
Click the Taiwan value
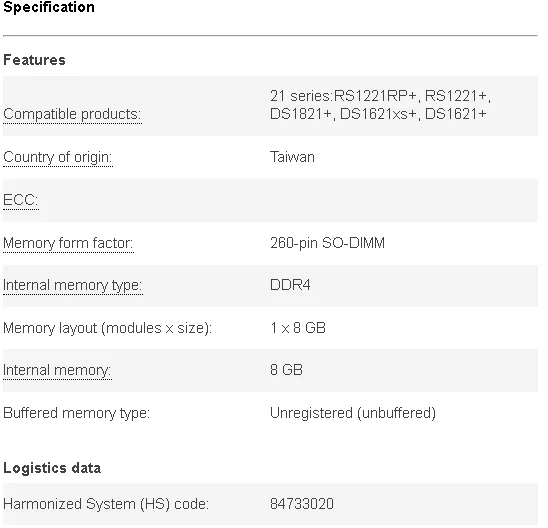292,157
